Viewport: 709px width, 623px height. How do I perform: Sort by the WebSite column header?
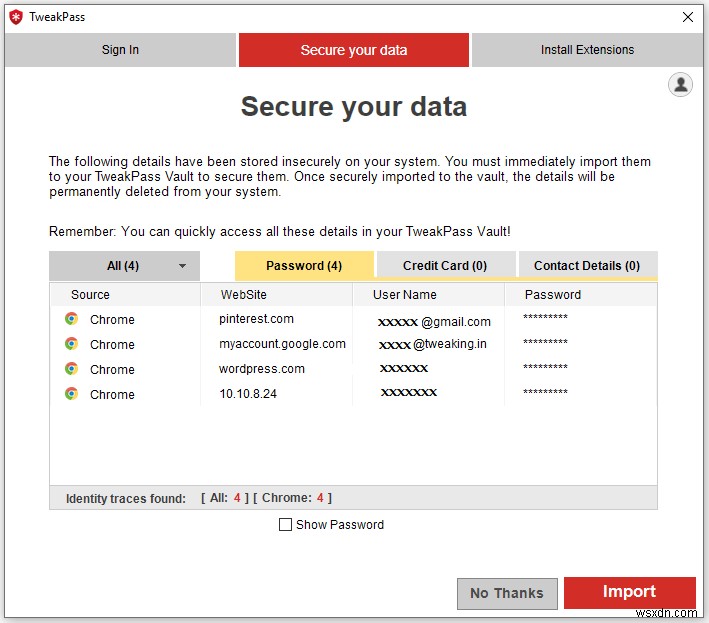243,295
